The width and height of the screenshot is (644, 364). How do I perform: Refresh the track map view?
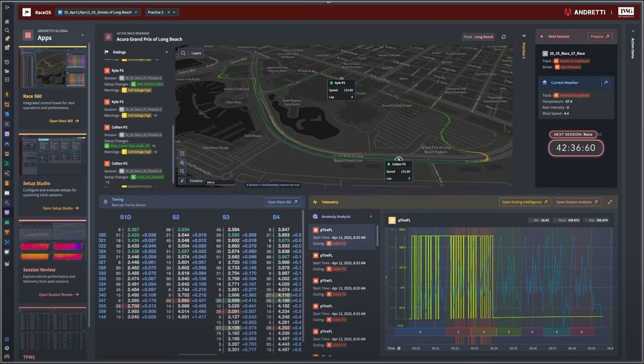[x=503, y=37]
